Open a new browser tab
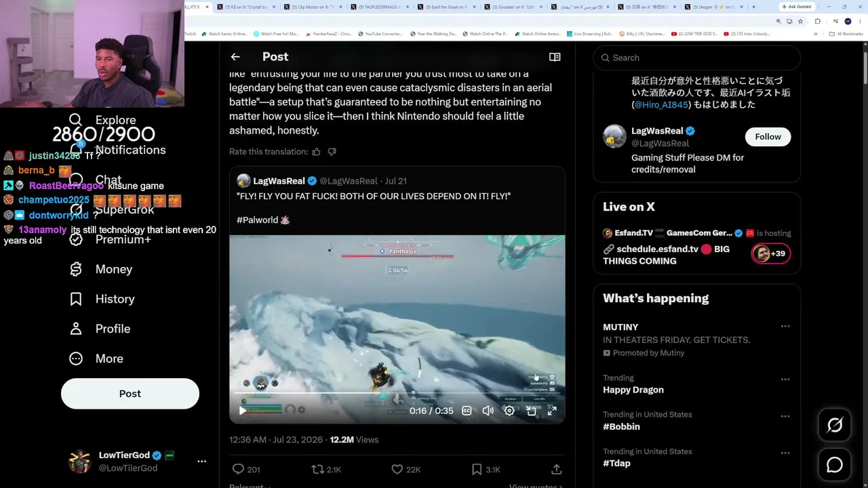This screenshot has width=868, height=488. click(x=753, y=7)
